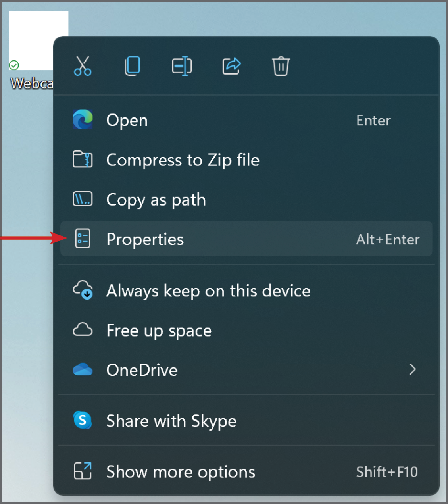Open Properties from the context menu

pyautogui.click(x=246, y=239)
